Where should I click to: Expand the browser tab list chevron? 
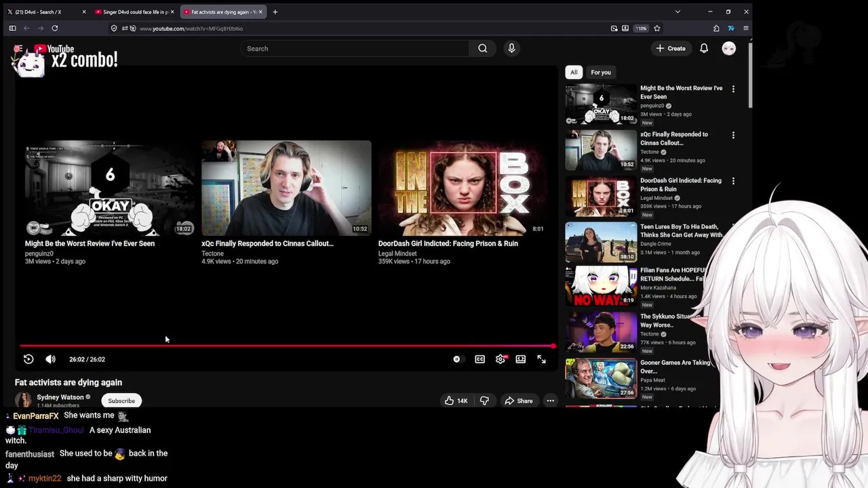[677, 12]
